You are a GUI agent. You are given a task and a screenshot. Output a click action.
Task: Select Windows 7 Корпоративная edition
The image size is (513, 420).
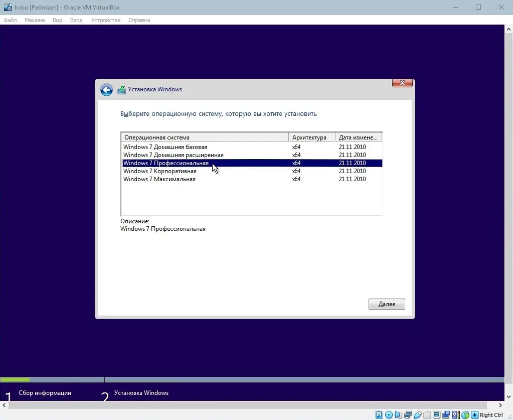160,171
